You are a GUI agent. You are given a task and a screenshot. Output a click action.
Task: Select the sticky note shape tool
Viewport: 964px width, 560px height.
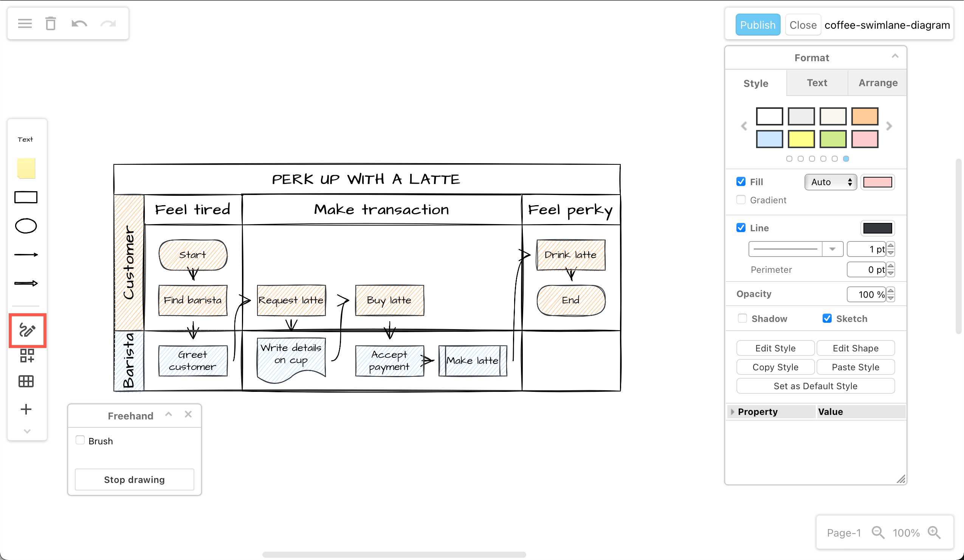(x=26, y=168)
